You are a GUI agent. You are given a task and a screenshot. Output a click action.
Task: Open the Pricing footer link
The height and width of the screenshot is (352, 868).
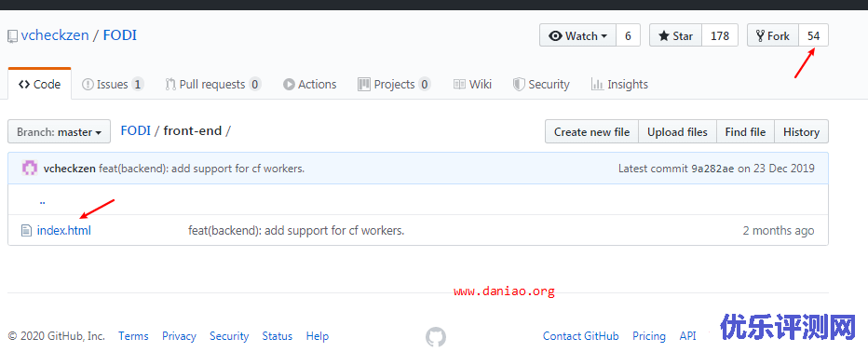[649, 336]
